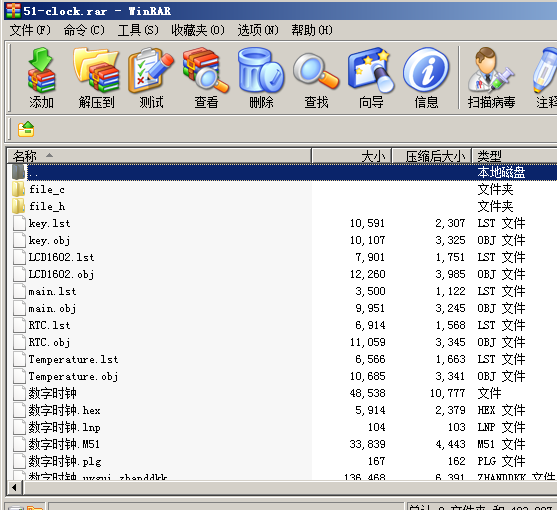
Task: Click the 查找 (Find) magnifier icon
Action: [316, 70]
